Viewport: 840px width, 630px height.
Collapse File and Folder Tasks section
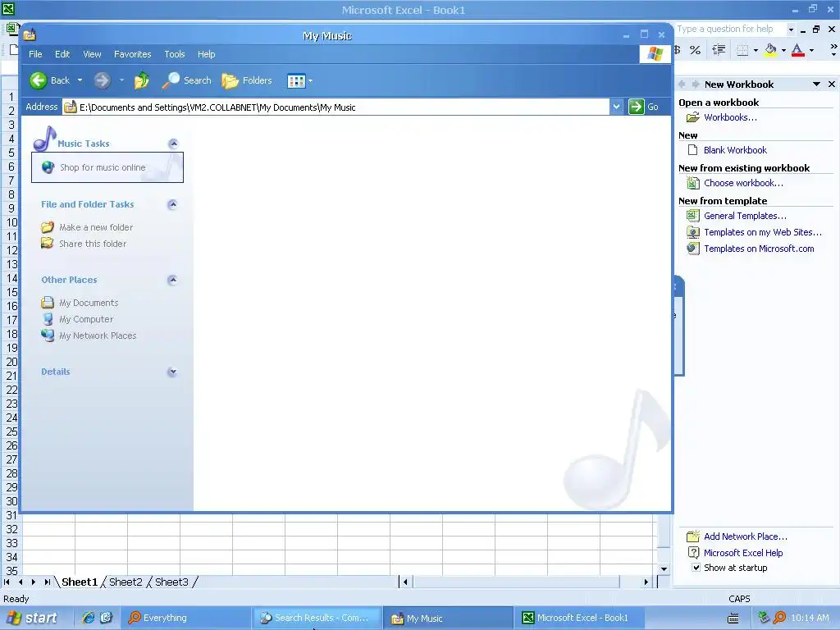pyautogui.click(x=172, y=204)
